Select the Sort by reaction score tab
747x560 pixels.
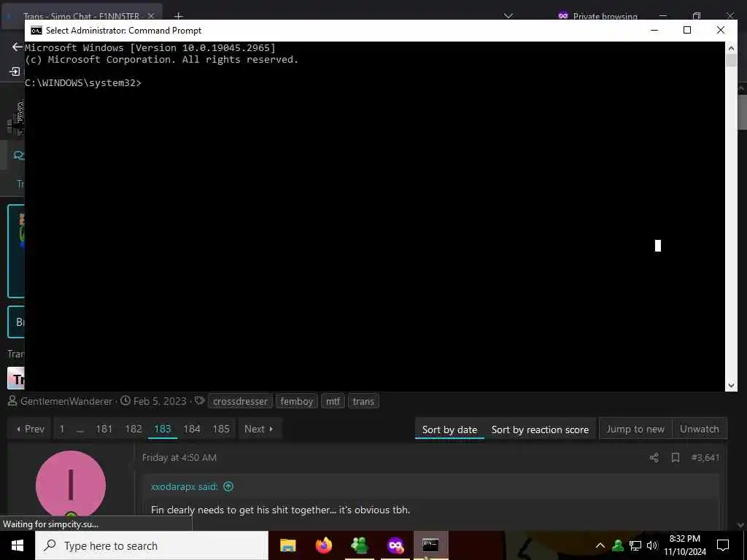click(540, 429)
